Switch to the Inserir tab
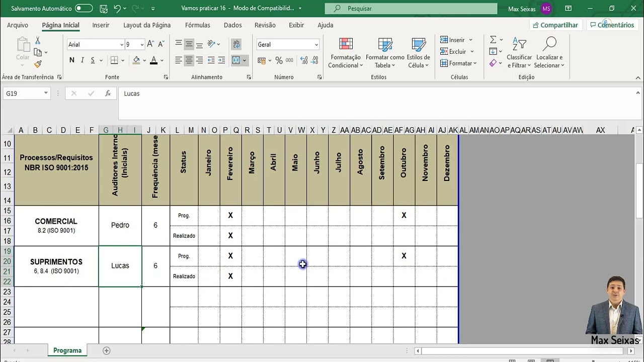The width and height of the screenshot is (644, 362). [x=101, y=25]
